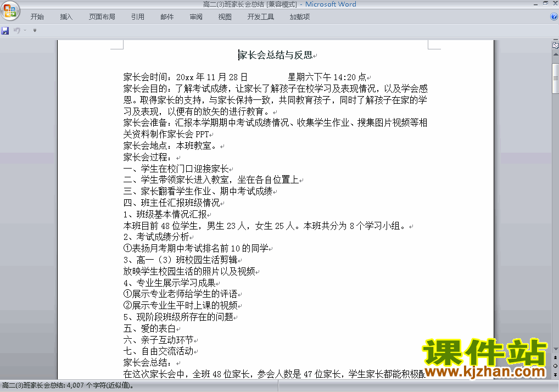Click the line 2、考试成绩分析

[156, 237]
